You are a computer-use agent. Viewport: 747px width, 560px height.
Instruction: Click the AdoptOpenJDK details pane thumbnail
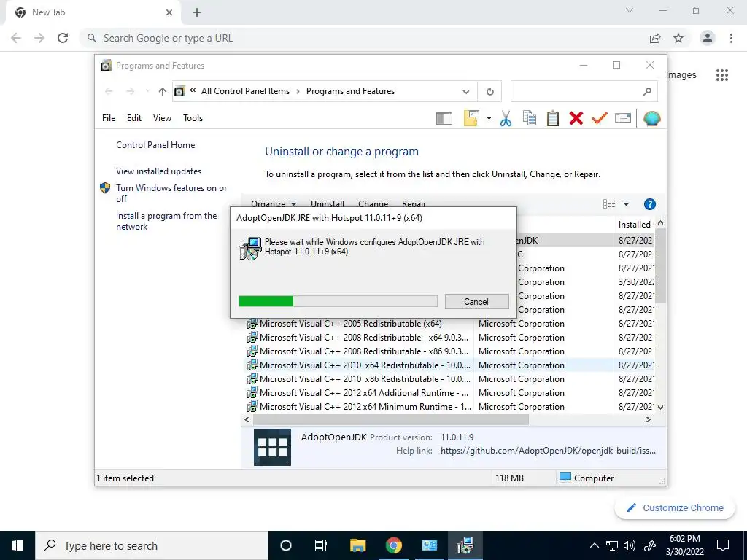click(272, 447)
